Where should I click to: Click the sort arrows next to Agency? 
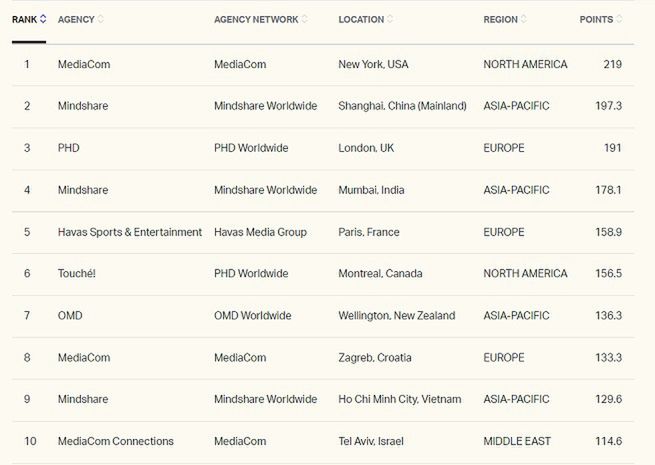coord(101,19)
